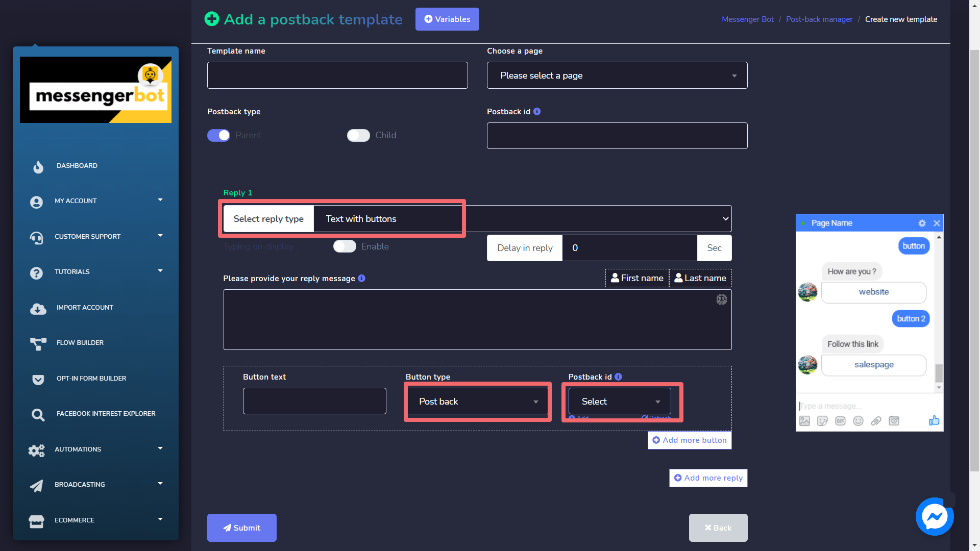Expand the Broadcasting menu arrow
The height and width of the screenshot is (551, 980).
[160, 484]
